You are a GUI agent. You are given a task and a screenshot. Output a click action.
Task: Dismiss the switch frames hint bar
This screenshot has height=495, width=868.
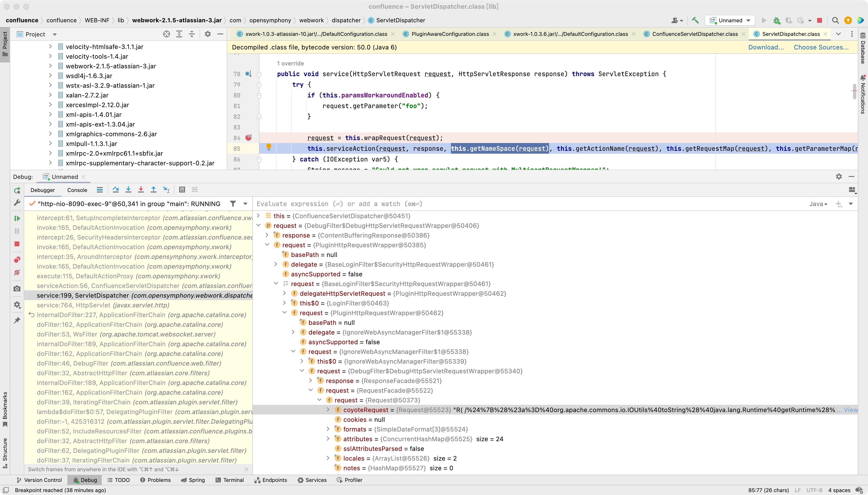(246, 469)
